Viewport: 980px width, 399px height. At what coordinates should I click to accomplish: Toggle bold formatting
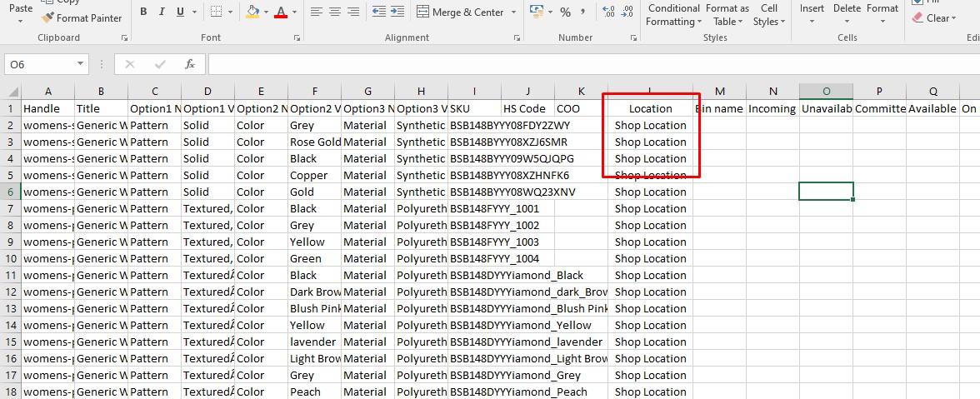tap(143, 12)
